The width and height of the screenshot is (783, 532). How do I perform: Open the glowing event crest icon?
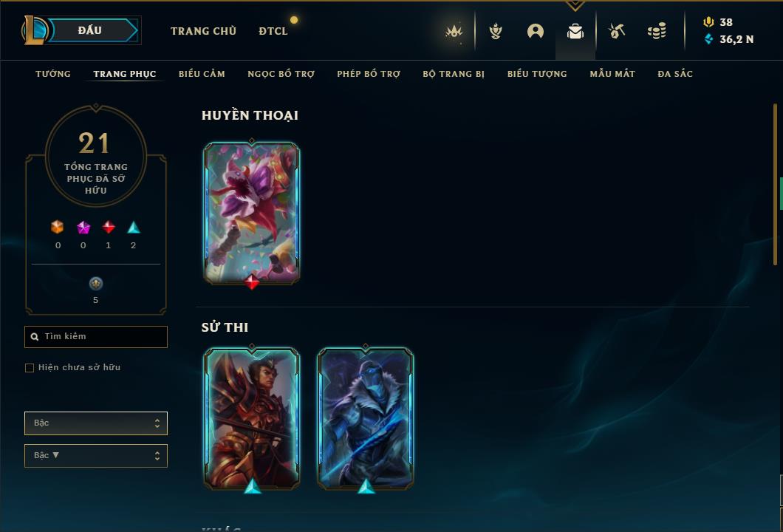[x=454, y=32]
